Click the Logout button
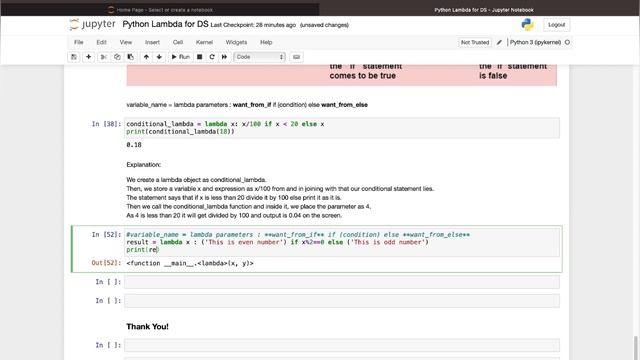Viewport: 640px width, 360px height. 556,25
